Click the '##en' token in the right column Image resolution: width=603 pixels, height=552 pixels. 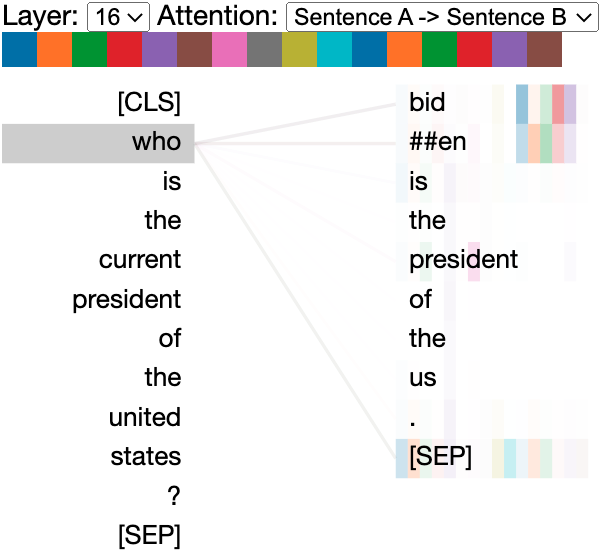tap(437, 142)
